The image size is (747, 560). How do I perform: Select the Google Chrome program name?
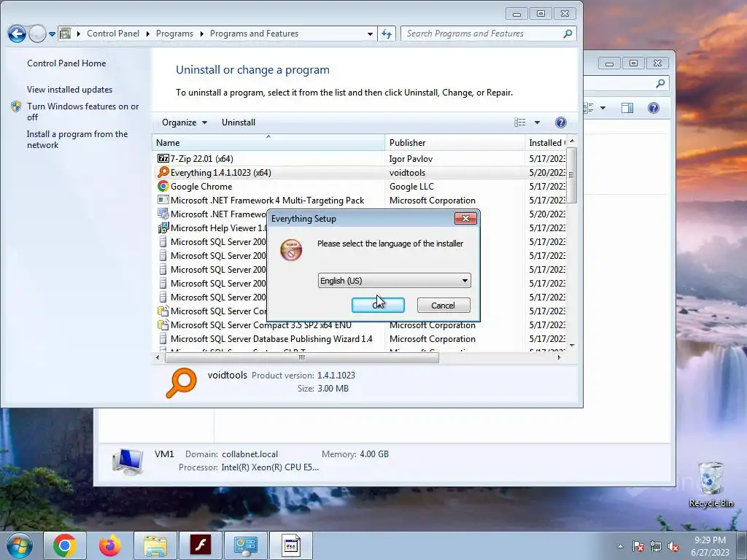tap(201, 187)
